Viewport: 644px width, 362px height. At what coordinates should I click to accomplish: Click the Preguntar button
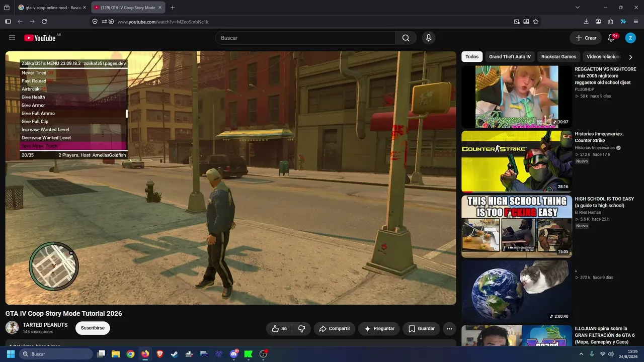pyautogui.click(x=379, y=328)
